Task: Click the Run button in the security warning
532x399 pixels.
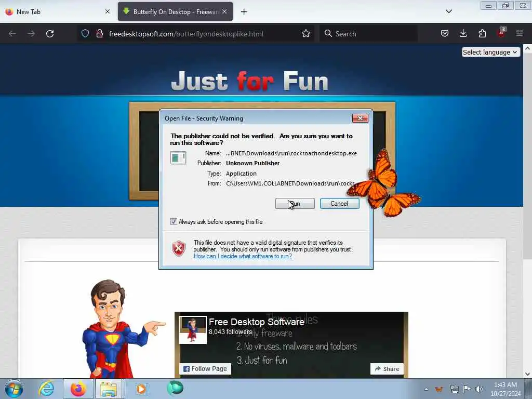Action: pos(295,204)
